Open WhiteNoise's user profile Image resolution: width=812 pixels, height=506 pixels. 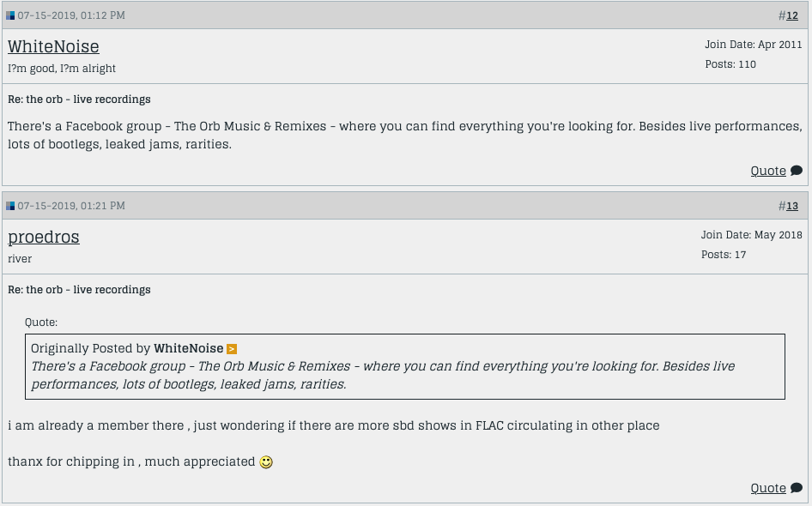click(x=53, y=46)
